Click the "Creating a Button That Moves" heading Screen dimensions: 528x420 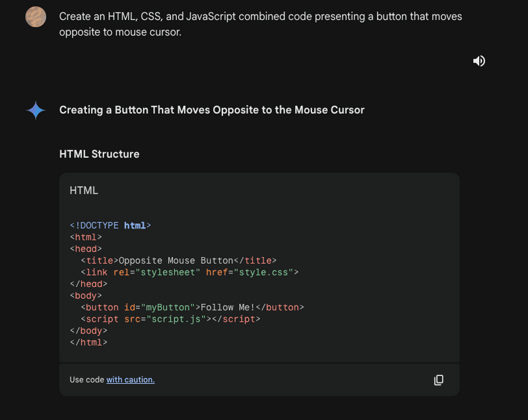[211, 110]
